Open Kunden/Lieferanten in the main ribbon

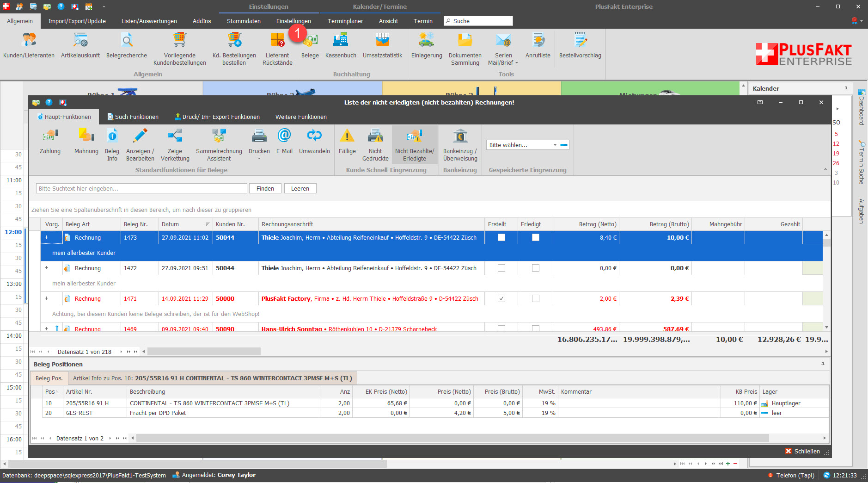29,45
